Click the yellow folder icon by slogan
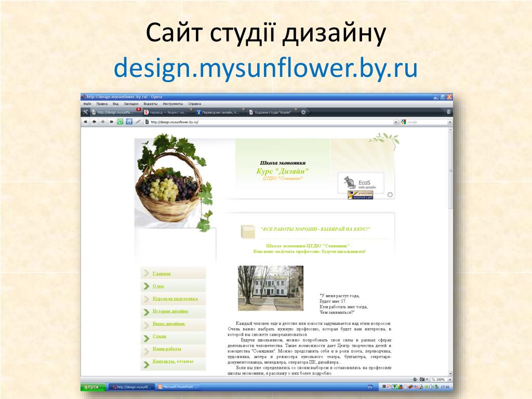Image resolution: width=532 pixels, height=399 pixels. pos(248,231)
